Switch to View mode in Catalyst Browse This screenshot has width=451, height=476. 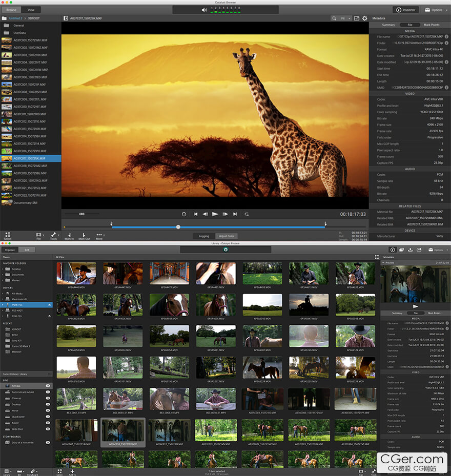31,10
